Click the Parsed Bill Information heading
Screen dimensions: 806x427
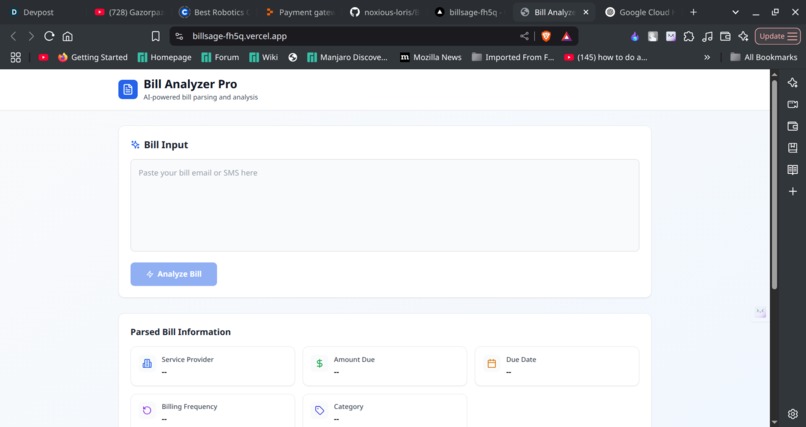[x=180, y=332]
